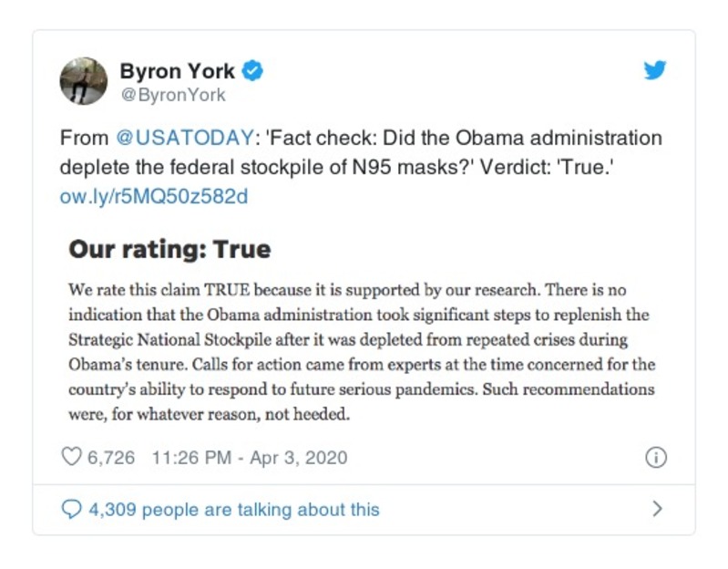Open the ow.ly/r5MQ50z582d short link
Viewport: 728px width, 569px height.
153,196
